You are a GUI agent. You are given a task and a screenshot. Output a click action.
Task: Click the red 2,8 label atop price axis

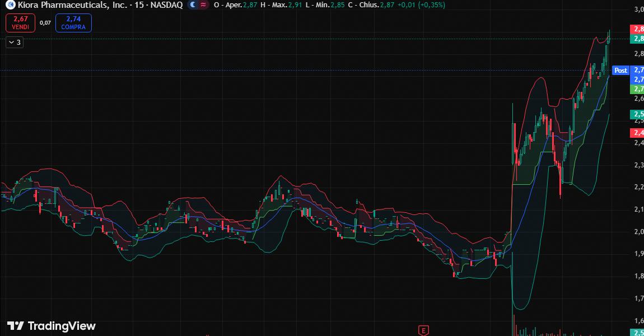coord(637,29)
